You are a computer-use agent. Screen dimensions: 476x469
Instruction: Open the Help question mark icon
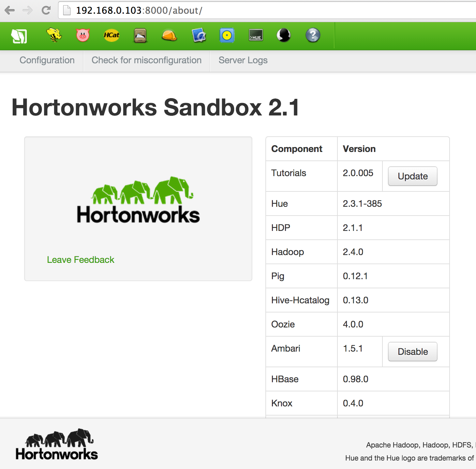(313, 35)
